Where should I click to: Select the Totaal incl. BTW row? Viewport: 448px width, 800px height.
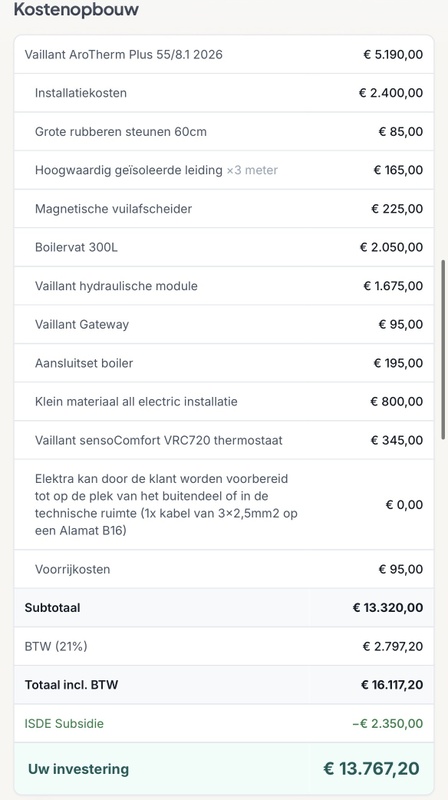223,685
